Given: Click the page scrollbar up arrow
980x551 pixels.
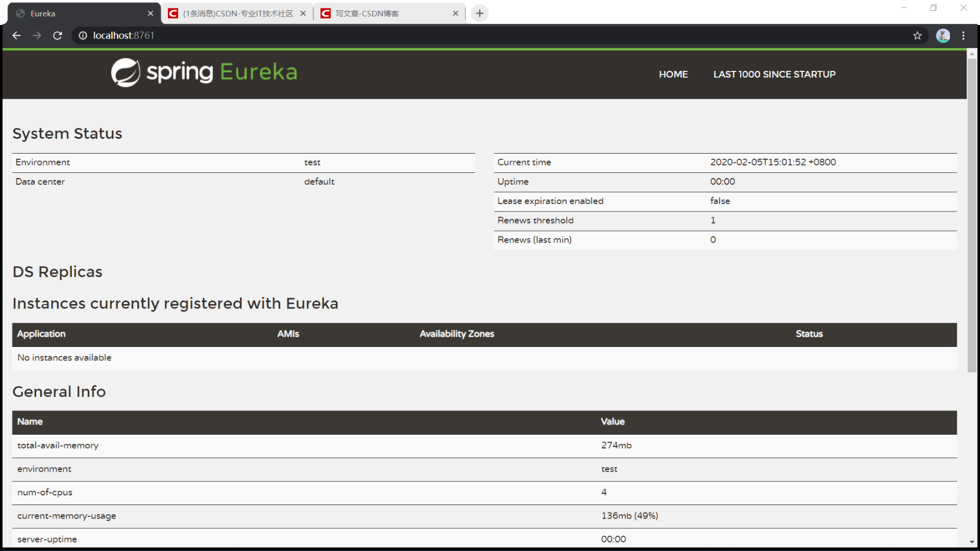Looking at the screenshot, I should tap(972, 54).
